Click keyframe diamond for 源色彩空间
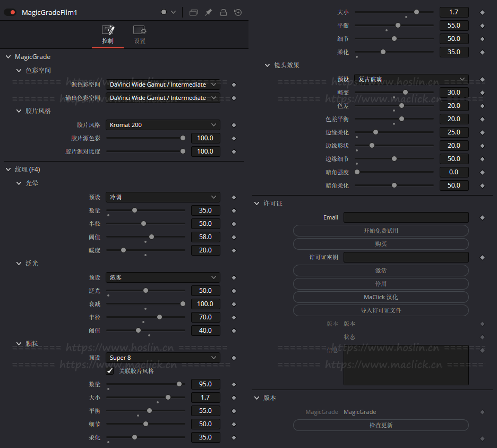Screen dimensions: 497x448 234,84
